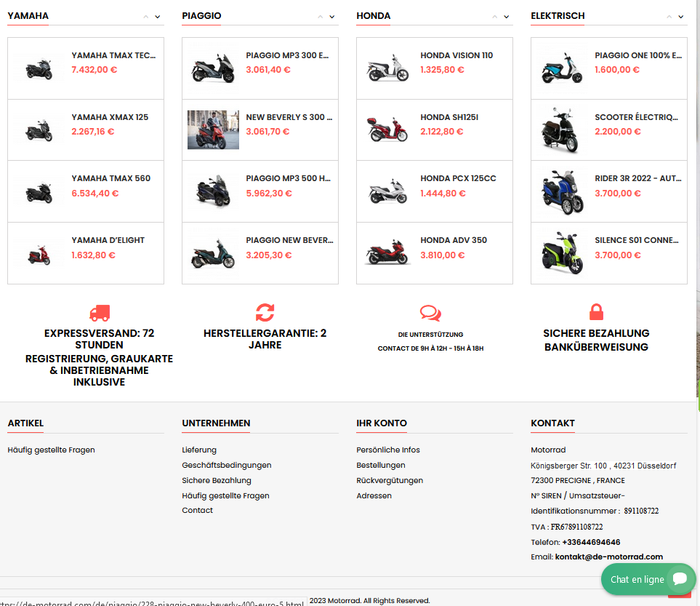Open the Yamaha TMAX 560 thumbnail

click(x=39, y=192)
